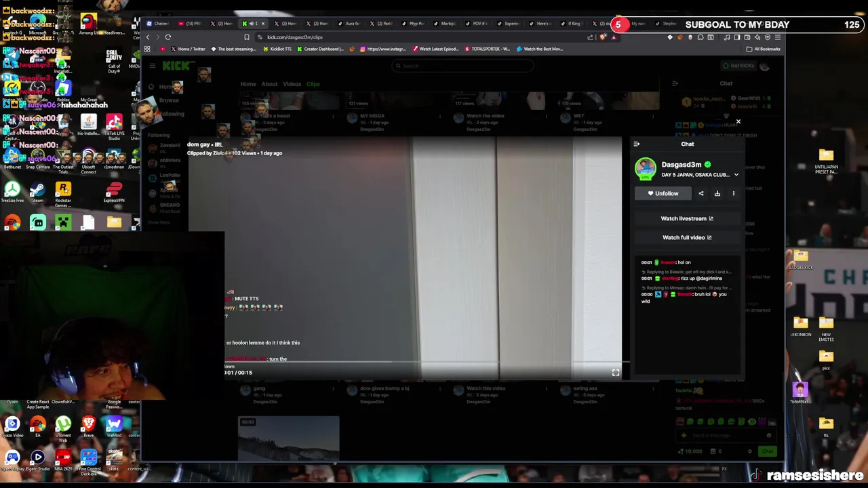Open LEBONBON folder on desktop
Viewport: 868px width, 488px height.
[800, 327]
